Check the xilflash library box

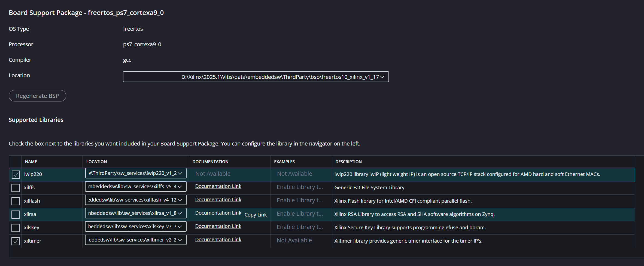[16, 201]
